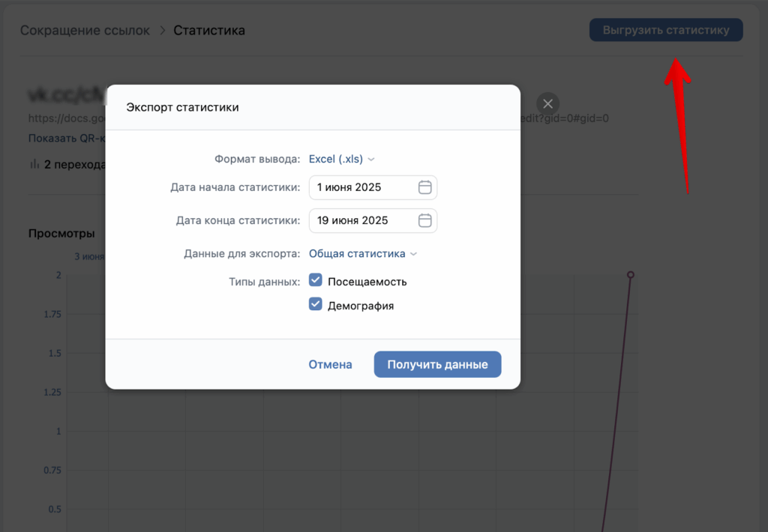Screen dimensions: 768x532
Task: Click the breadcrumb arrow separator icon
Action: (161, 31)
